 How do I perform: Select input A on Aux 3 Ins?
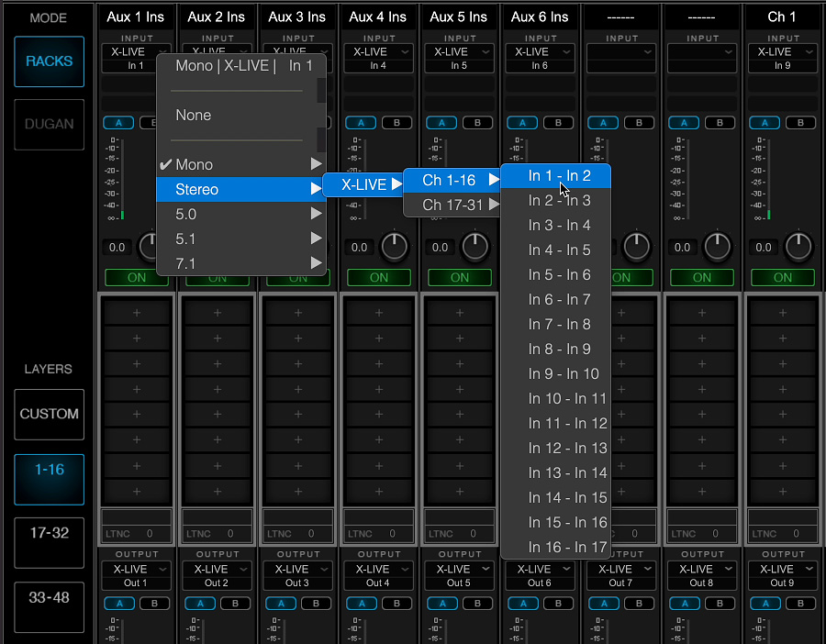pos(279,123)
